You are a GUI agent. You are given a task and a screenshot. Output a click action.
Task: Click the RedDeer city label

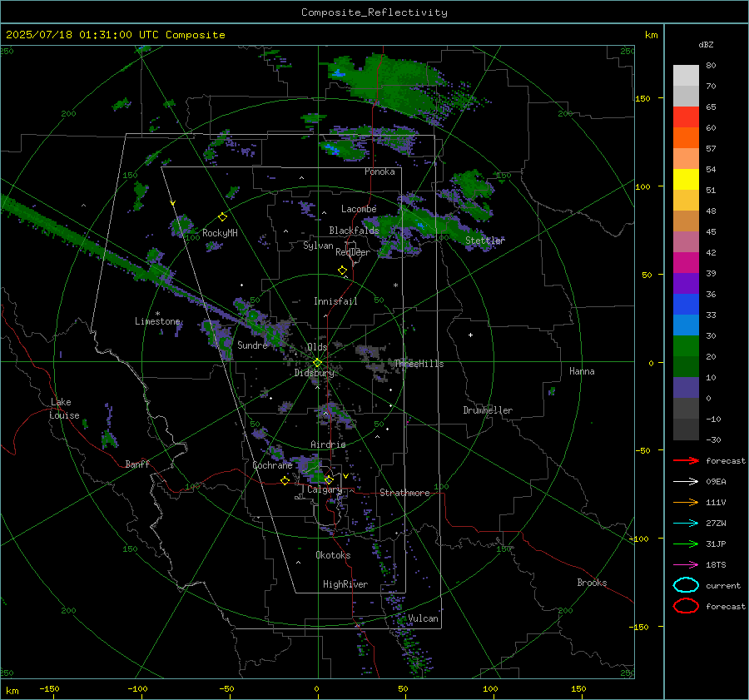tap(353, 252)
